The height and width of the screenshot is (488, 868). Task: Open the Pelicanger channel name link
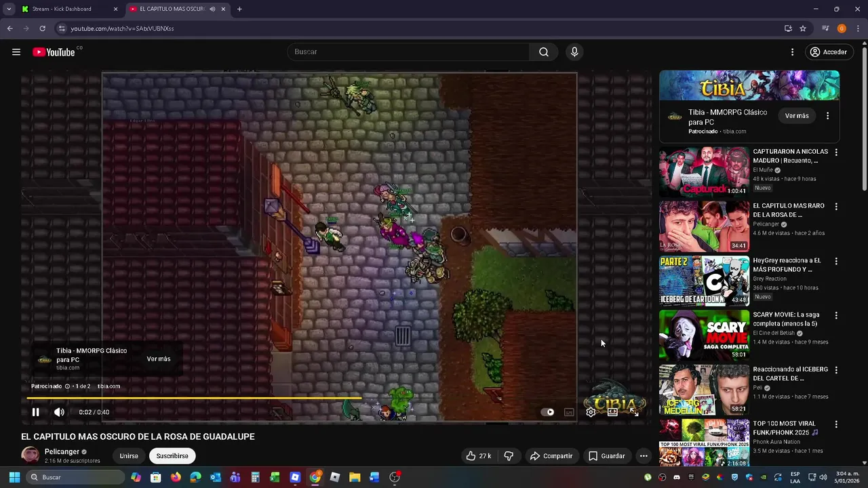click(x=62, y=451)
